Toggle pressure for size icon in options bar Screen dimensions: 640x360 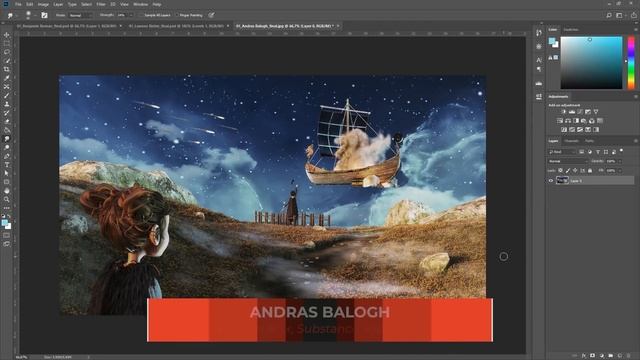[x=211, y=15]
